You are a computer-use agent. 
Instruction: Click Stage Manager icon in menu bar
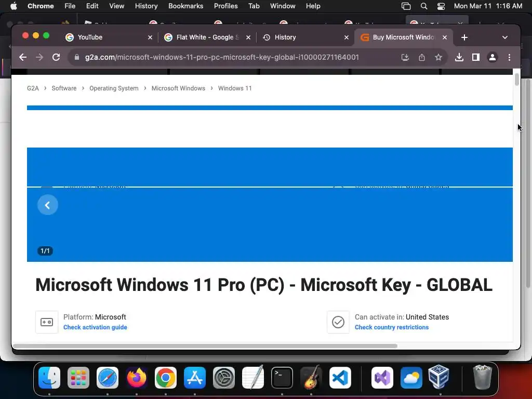(406, 6)
